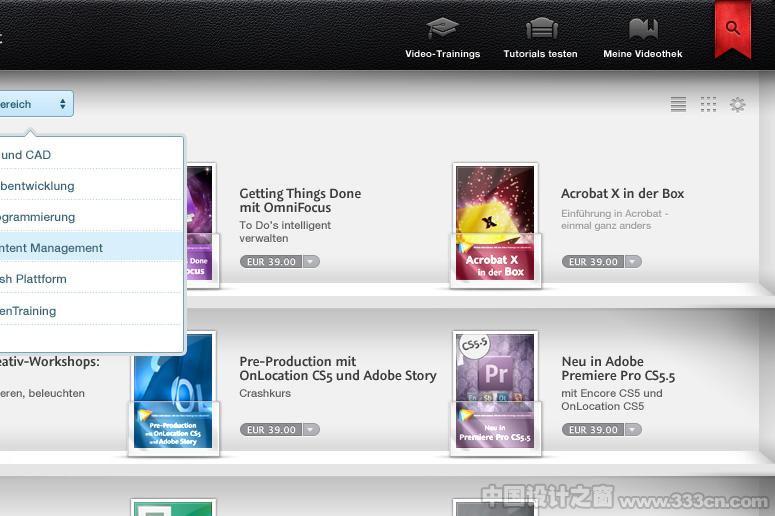Click the red search ribbon icon
This screenshot has width=775, height=516.
tap(732, 28)
